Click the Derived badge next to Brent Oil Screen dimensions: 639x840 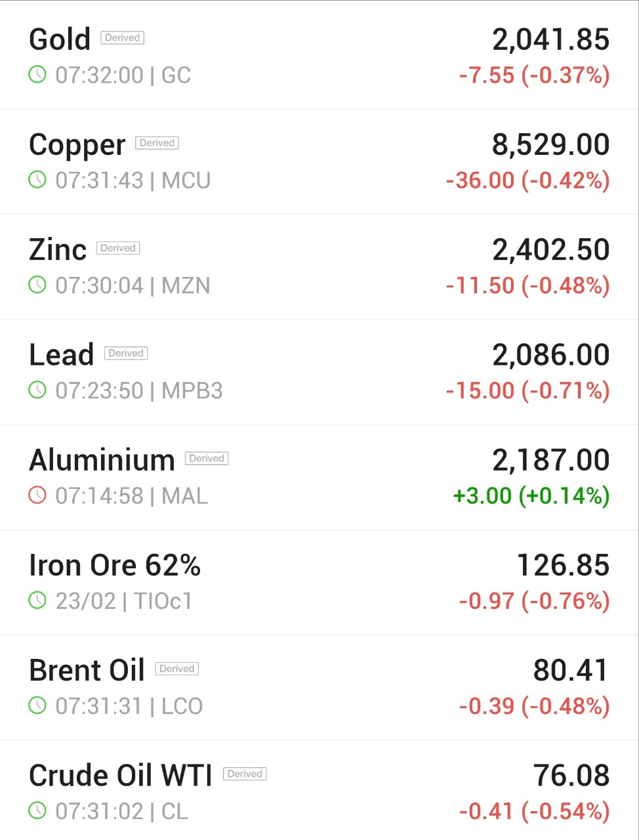click(177, 669)
